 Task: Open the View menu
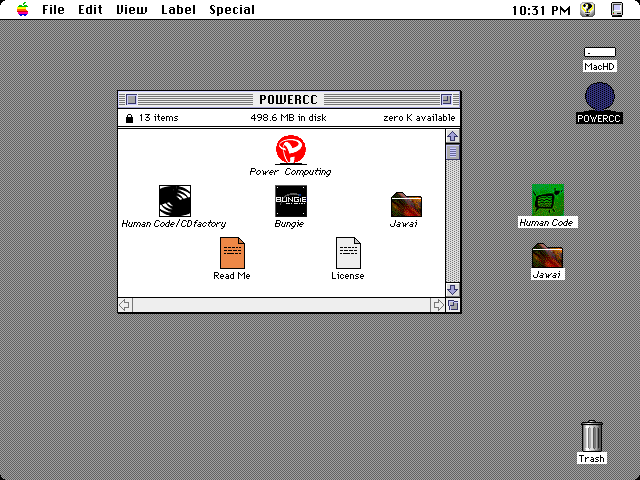click(132, 9)
